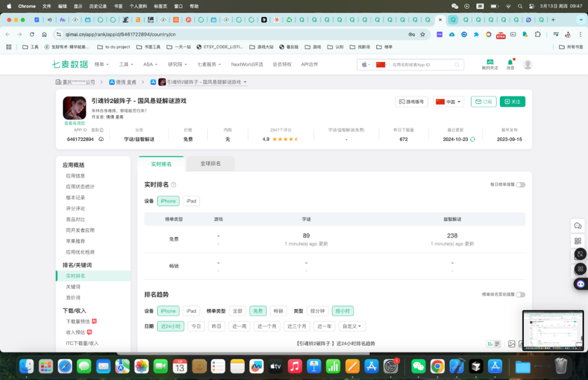The image size is (588, 380).
Task: Toggle the 每日榜单提醒 switch
Action: pyautogui.click(x=520, y=185)
